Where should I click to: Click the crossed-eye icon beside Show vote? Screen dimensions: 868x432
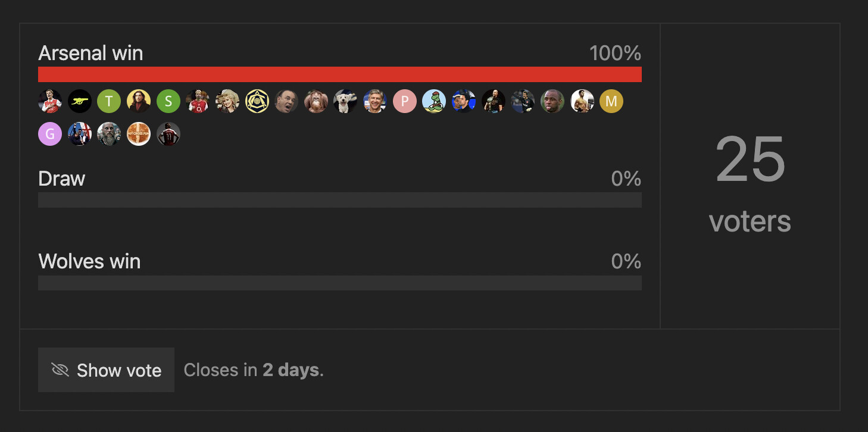tap(60, 370)
